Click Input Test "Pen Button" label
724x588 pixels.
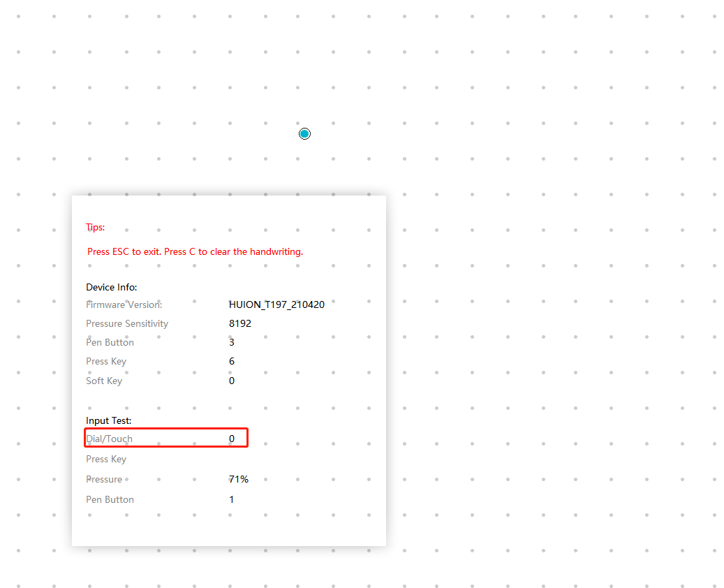110,500
